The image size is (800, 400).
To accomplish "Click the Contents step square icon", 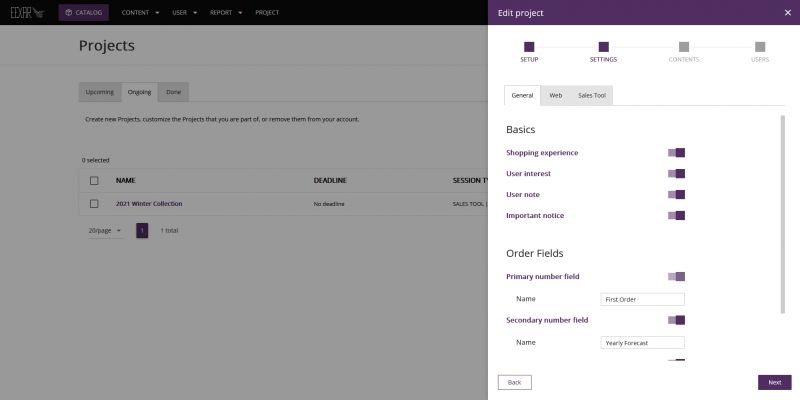I will coord(683,46).
